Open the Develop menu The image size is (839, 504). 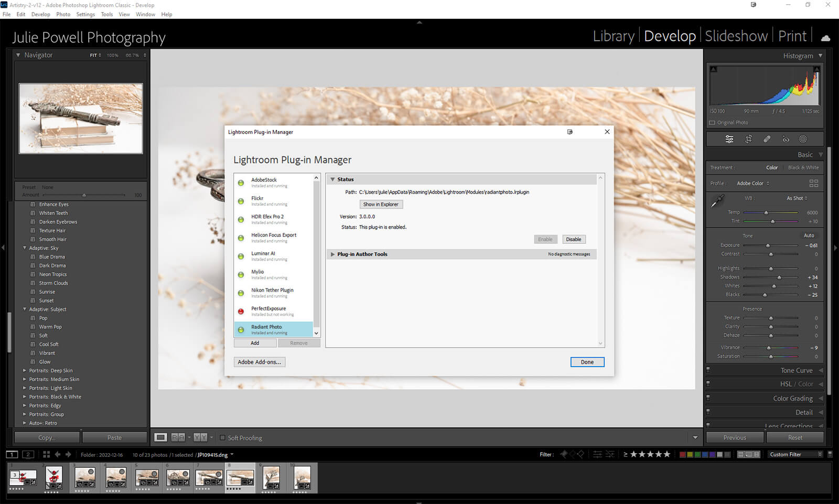(x=41, y=14)
